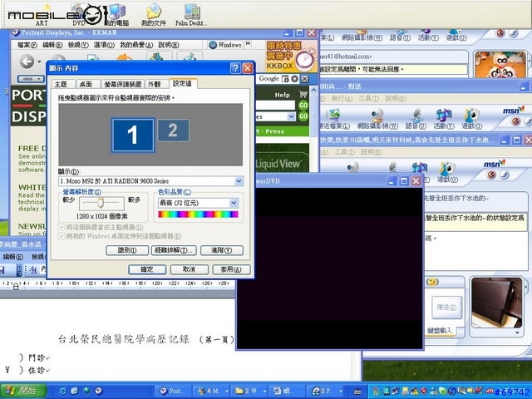Launch Internet Explorer from quick launch
The height and width of the screenshot is (399, 532).
tap(63, 391)
